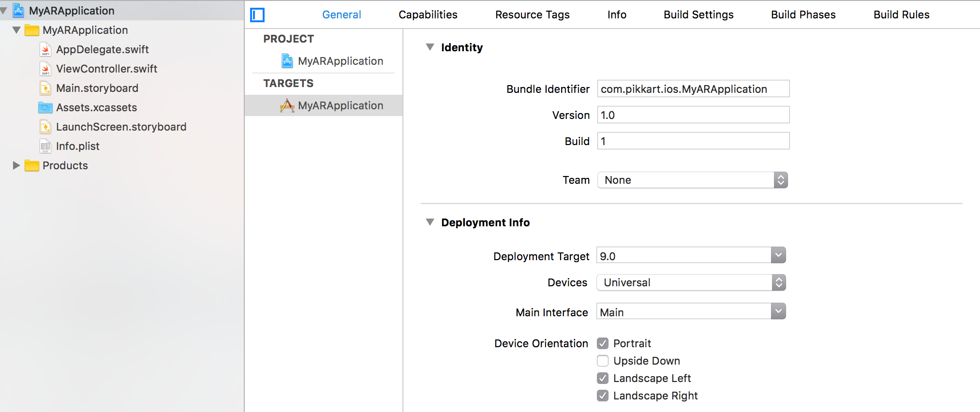The width and height of the screenshot is (980, 412).
Task: Click the app target icon under TARGETS
Action: click(287, 105)
